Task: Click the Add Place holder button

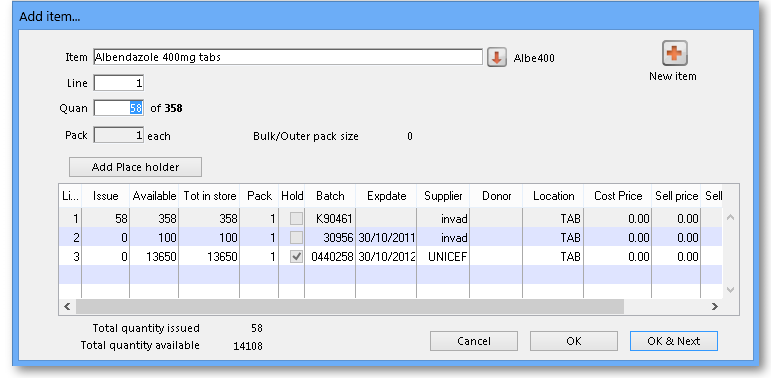Action: [x=135, y=167]
